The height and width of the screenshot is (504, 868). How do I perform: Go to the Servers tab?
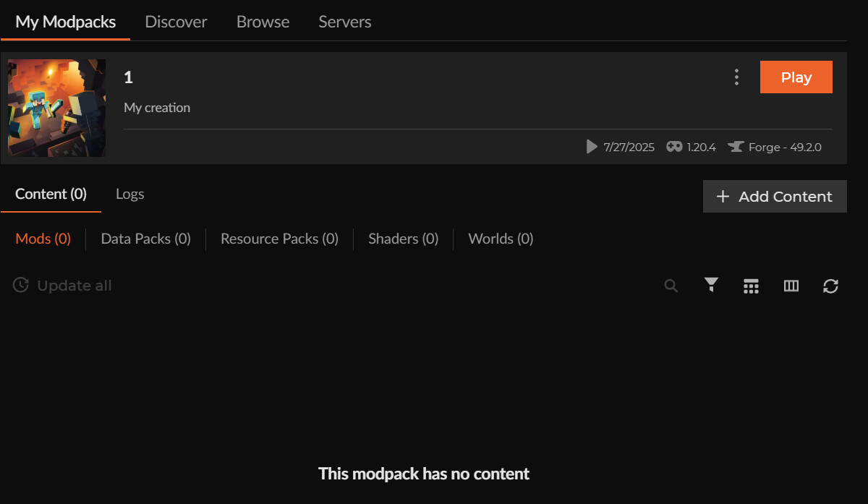tap(345, 22)
